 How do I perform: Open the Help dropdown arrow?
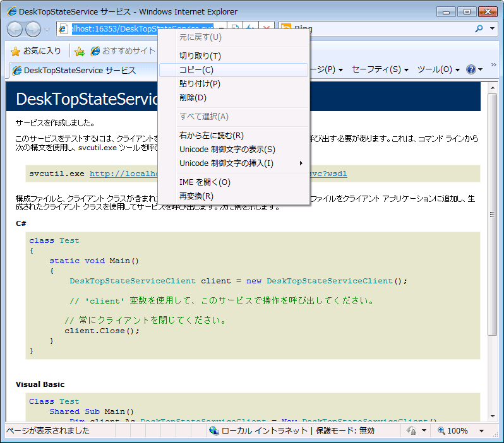click(480, 69)
